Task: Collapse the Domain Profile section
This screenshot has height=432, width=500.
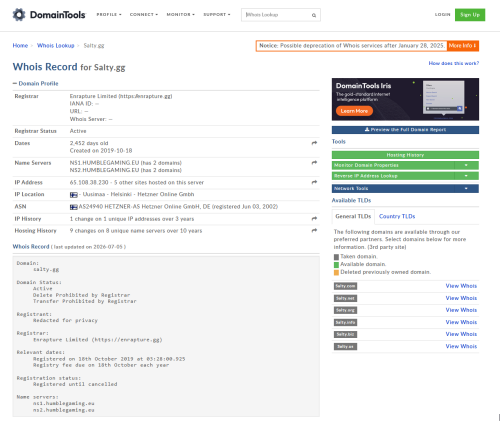Action: tap(36, 83)
